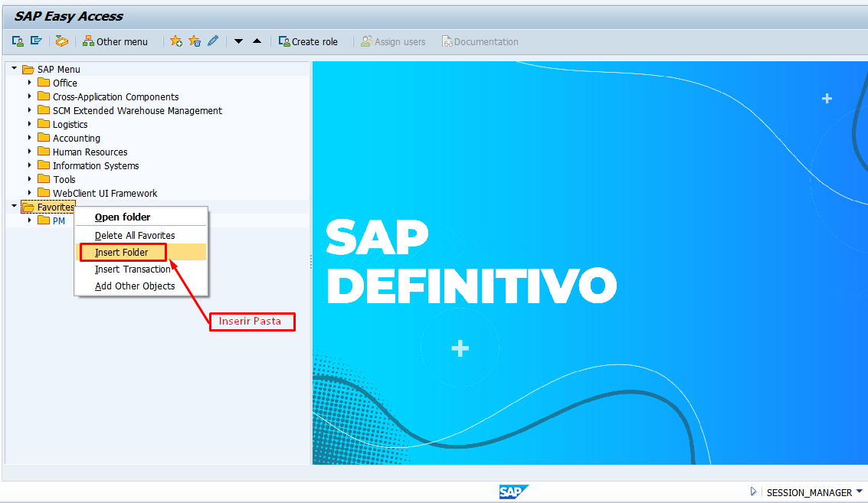This screenshot has width=868, height=503.
Task: Expand the PM favorites folder
Action: pos(29,220)
